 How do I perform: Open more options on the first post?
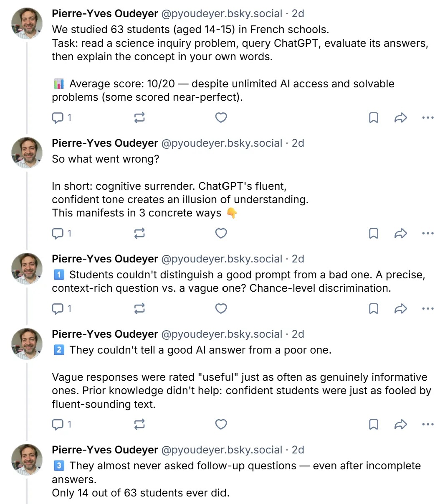[428, 118]
